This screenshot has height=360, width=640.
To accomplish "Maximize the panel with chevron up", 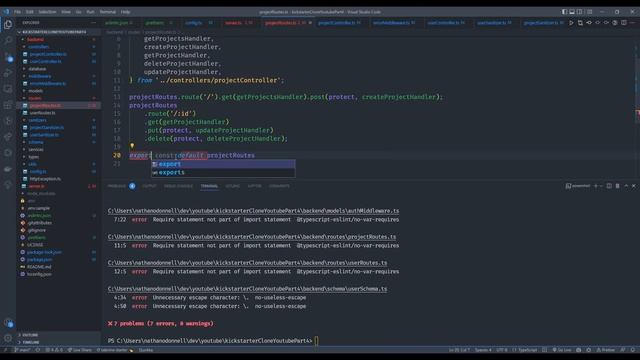I will coord(626,186).
